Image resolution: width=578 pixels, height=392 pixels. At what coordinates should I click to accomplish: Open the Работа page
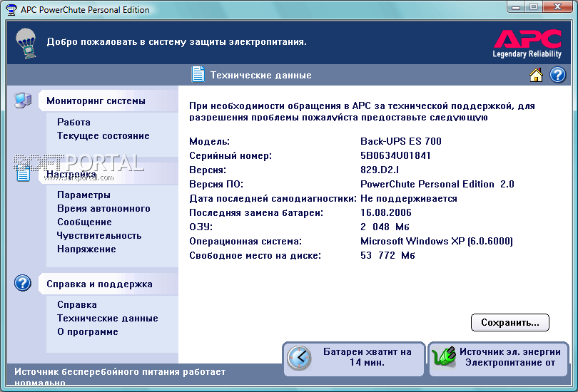(x=73, y=122)
